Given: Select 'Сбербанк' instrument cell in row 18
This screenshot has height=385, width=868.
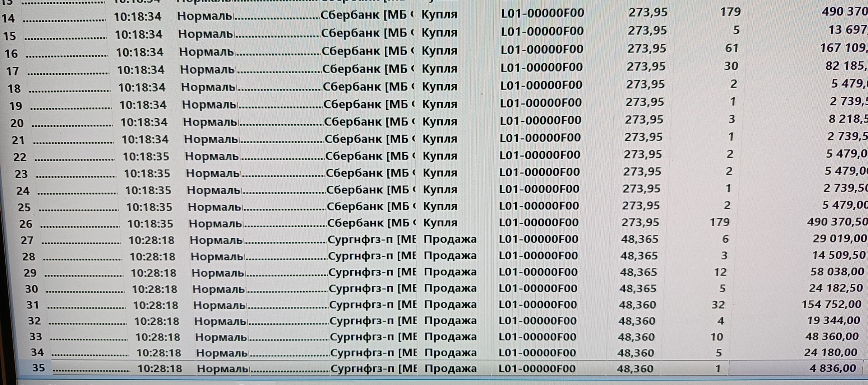Looking at the screenshot, I should [368, 87].
